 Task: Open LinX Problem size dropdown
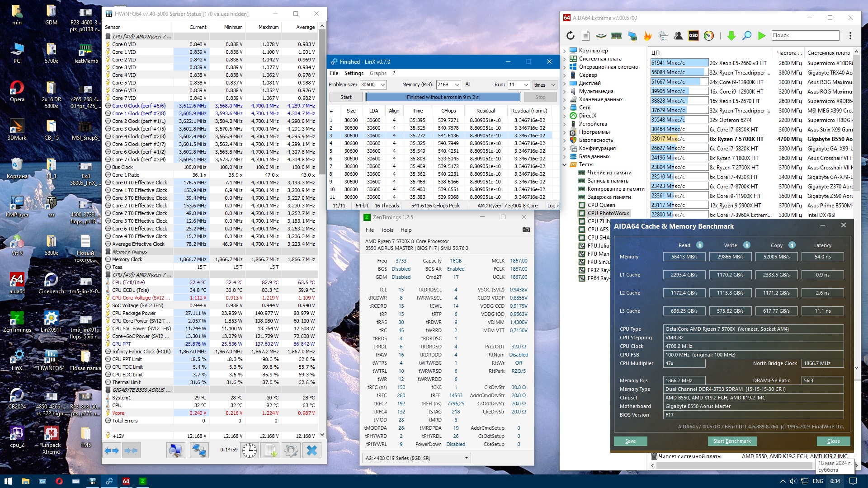(x=382, y=84)
